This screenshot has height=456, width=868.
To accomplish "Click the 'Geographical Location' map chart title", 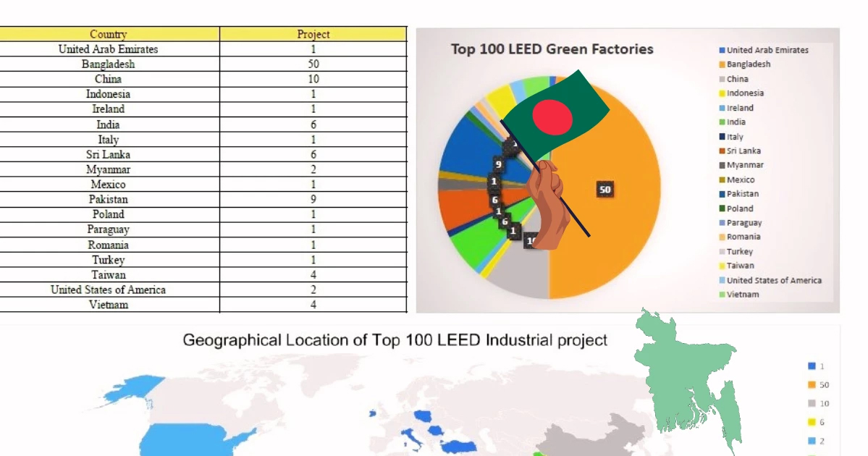I will click(x=395, y=340).
